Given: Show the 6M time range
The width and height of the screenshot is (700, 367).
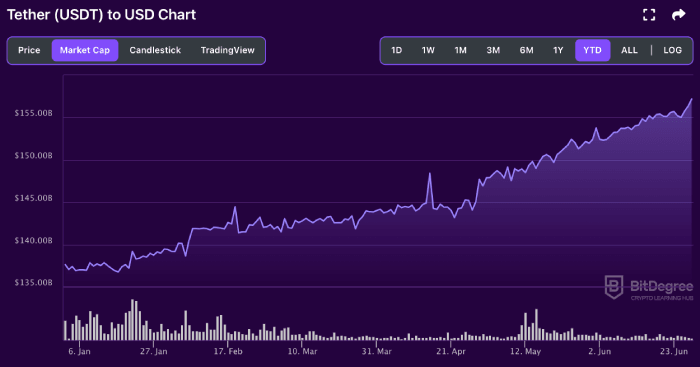Looking at the screenshot, I should click(x=526, y=50).
